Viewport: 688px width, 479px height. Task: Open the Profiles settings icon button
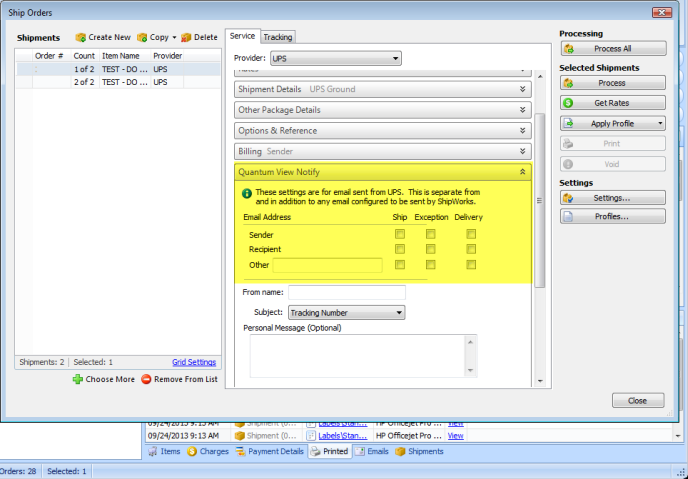[570, 216]
